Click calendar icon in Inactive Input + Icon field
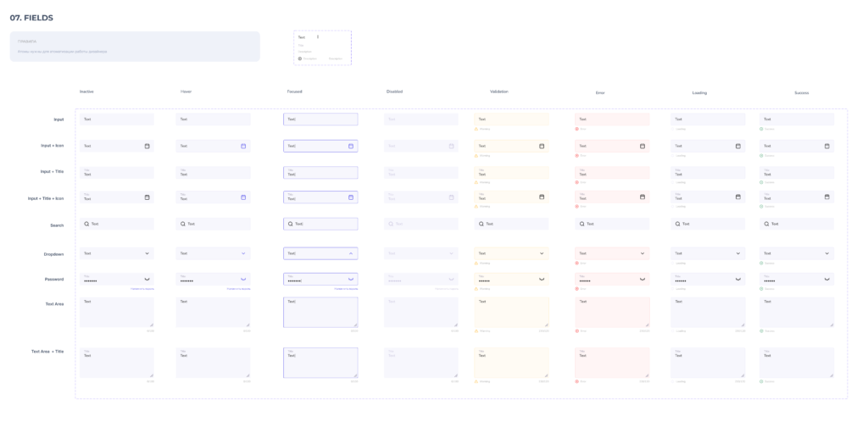The width and height of the screenshot is (868, 422). tap(147, 146)
